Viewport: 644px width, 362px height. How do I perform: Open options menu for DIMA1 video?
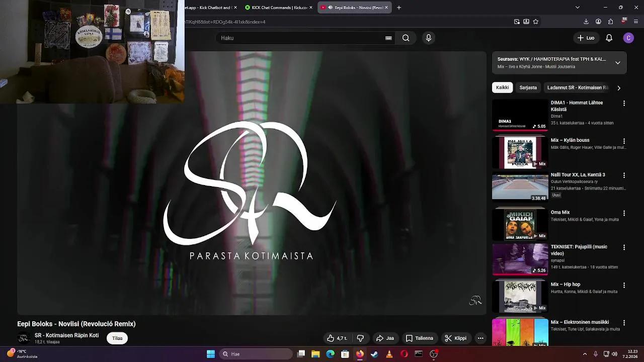tap(624, 103)
